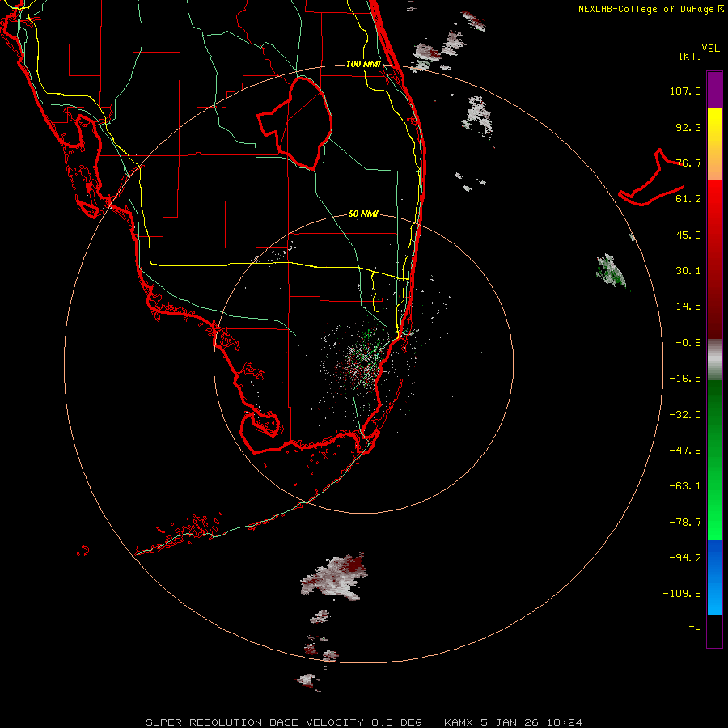728x728 pixels.
Task: Click the -109.8 velocity scale value
Action: click(x=682, y=594)
